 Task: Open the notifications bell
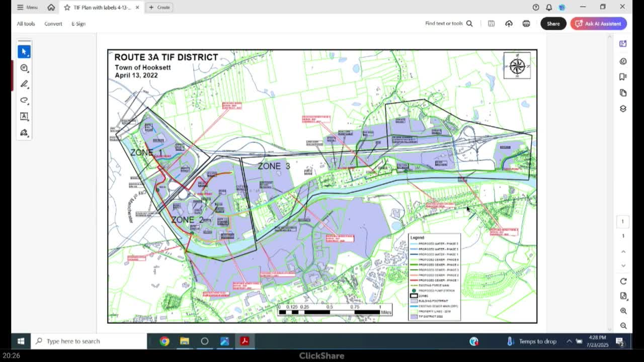click(549, 7)
